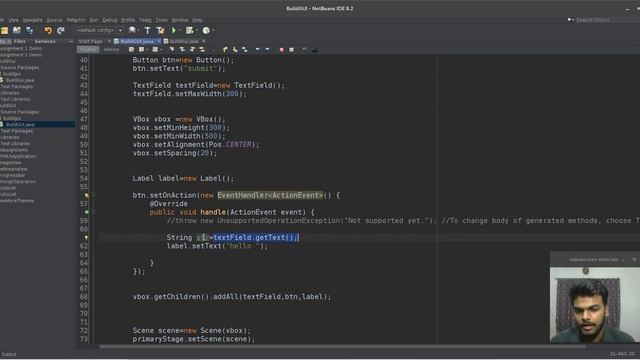The image size is (640, 360).
Task: Click the editor Back navigation icon
Action: click(x=141, y=49)
